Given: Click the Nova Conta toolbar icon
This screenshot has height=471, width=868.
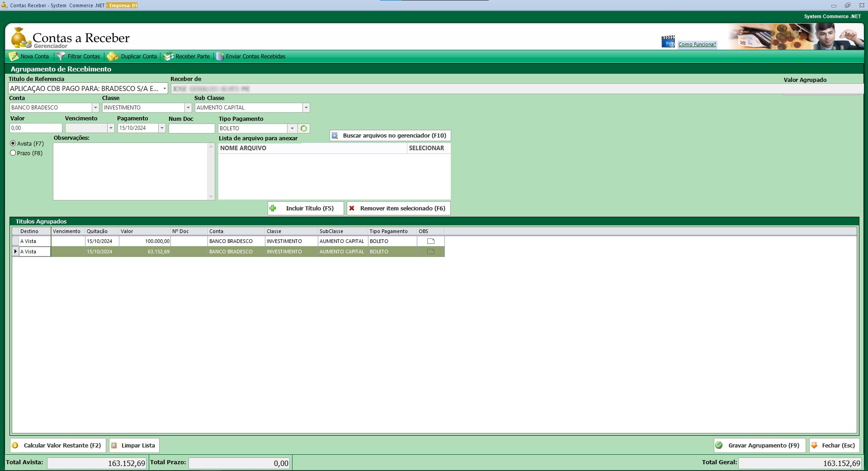Looking at the screenshot, I should 14,57.
